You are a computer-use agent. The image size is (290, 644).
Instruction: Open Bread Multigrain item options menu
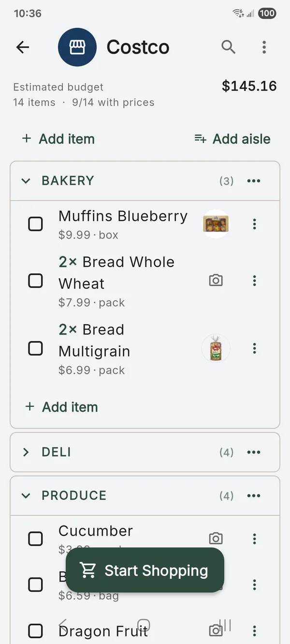(x=255, y=348)
